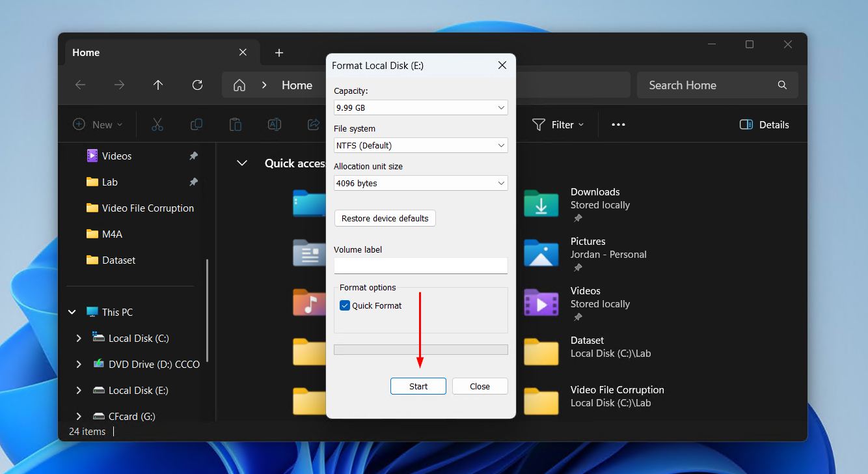Viewport: 868px width, 474px height.
Task: Click the search magnifier icon
Action: tap(782, 85)
